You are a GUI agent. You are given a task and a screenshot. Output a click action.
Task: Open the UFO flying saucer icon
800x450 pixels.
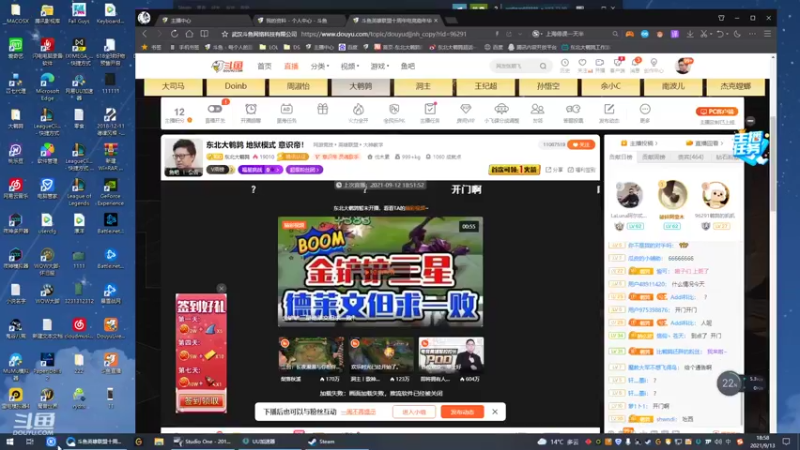tap(502, 109)
